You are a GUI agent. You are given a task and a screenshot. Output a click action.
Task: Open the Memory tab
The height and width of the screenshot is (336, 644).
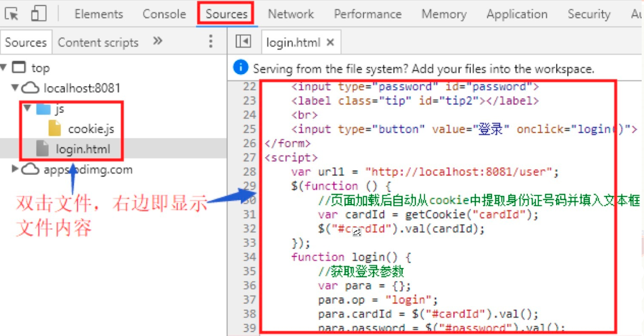coord(444,14)
